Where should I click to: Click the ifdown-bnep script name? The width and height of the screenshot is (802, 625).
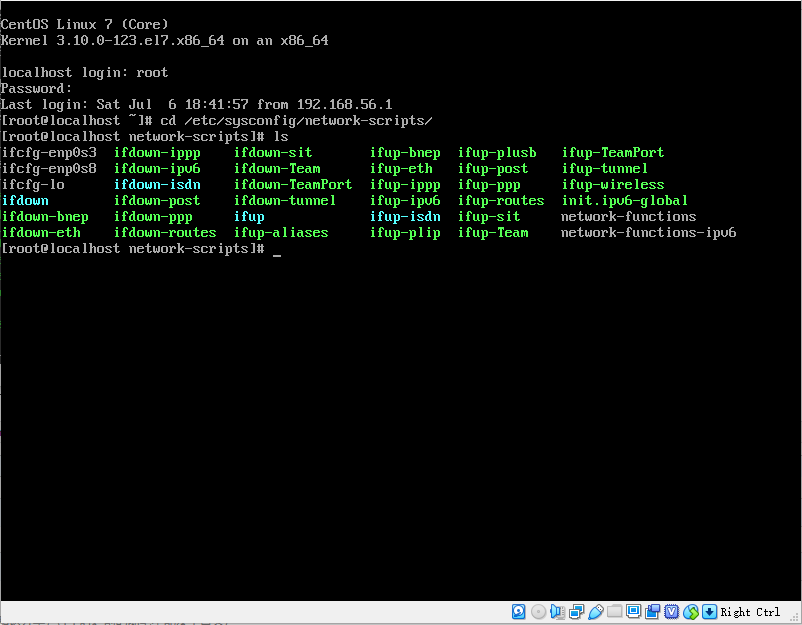45,217
